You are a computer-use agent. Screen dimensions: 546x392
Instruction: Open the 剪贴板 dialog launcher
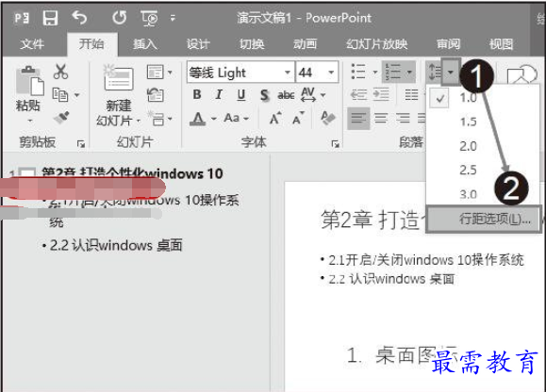tap(81, 143)
